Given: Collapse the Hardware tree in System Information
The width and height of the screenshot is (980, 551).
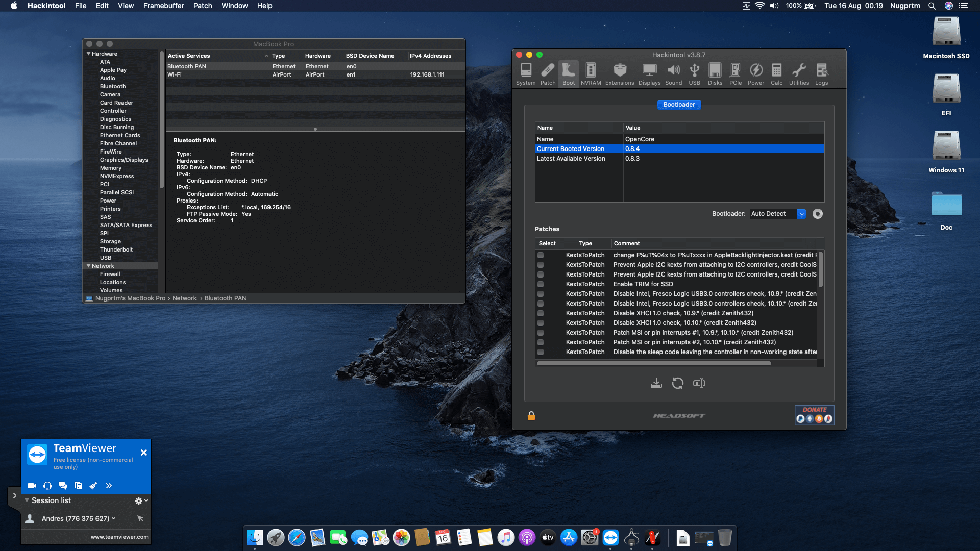Looking at the screenshot, I should pos(89,54).
